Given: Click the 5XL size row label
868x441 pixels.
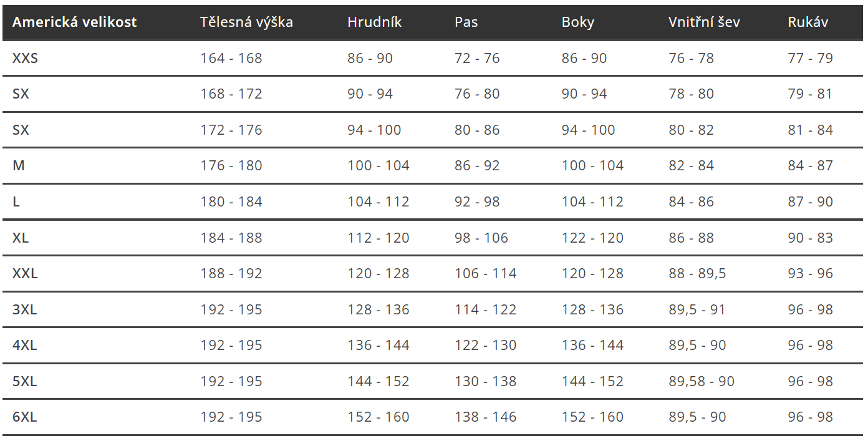Looking at the screenshot, I should [24, 382].
